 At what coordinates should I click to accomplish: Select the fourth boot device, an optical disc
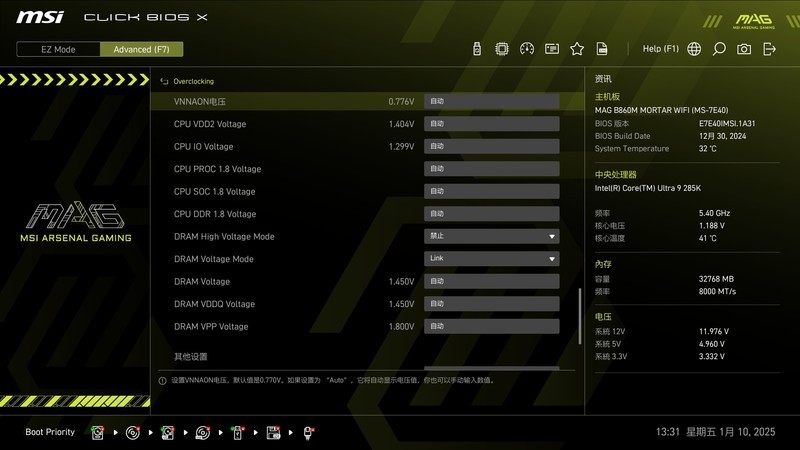(x=203, y=433)
